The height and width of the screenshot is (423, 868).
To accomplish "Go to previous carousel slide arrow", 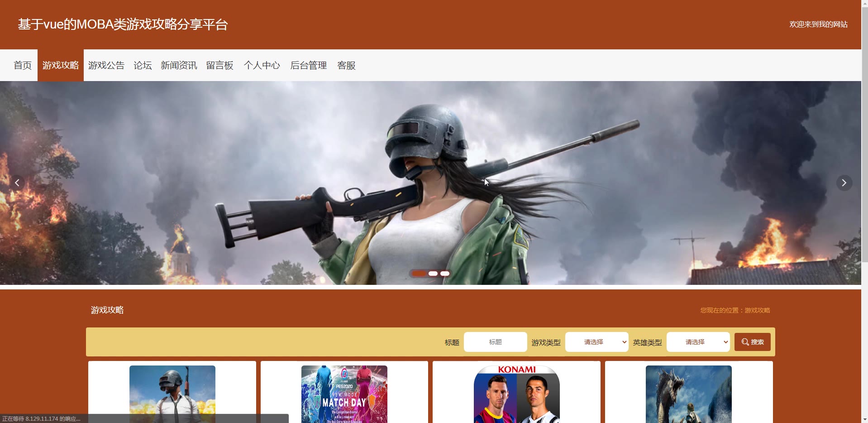I will (x=17, y=183).
